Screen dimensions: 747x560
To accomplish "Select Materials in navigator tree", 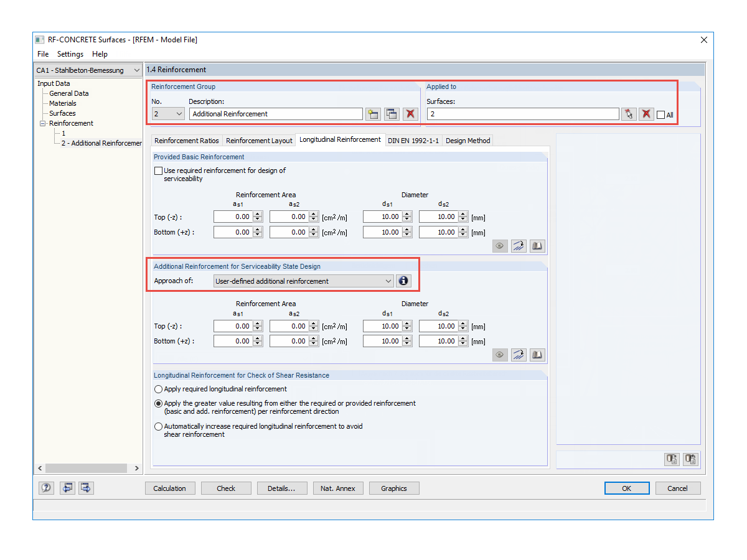I will coord(63,103).
